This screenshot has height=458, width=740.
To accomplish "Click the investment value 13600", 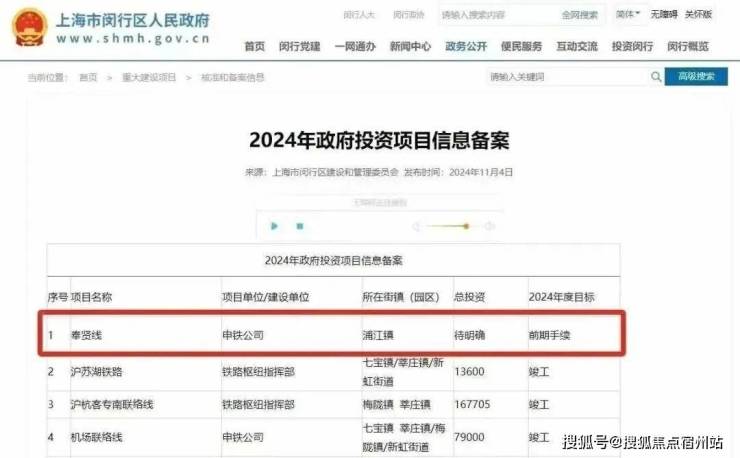I will point(469,372).
